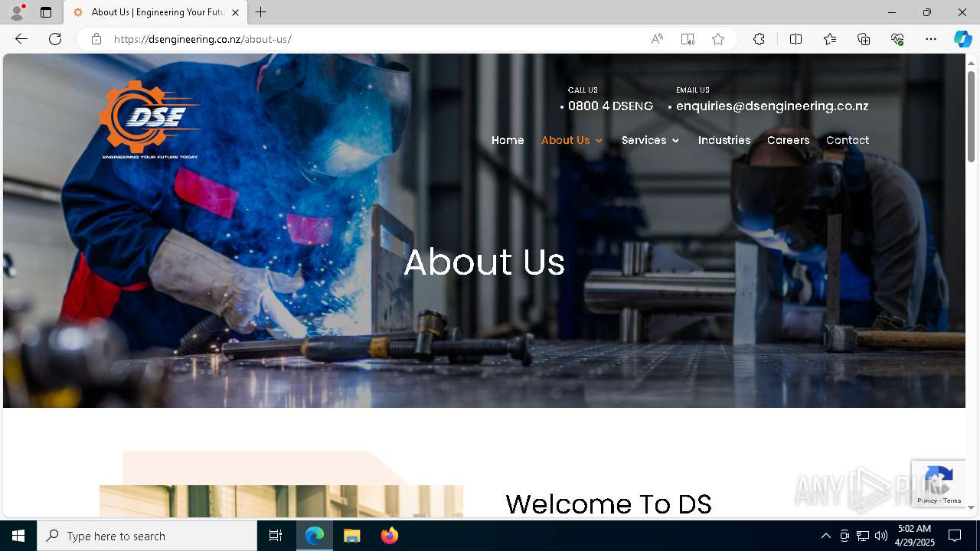Navigate to Careers page
Screen dimensions: 980x551
coord(788,140)
